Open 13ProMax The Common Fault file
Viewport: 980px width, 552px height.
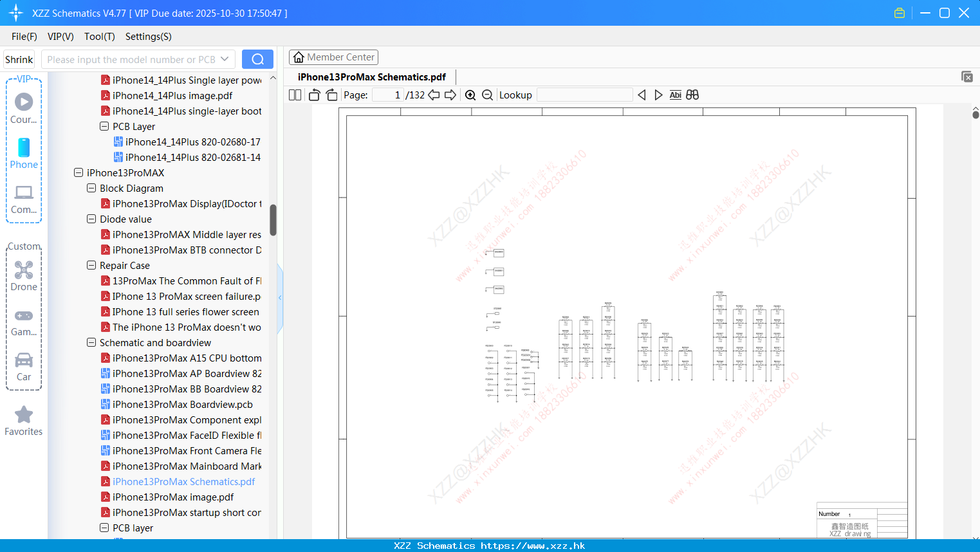coord(181,281)
